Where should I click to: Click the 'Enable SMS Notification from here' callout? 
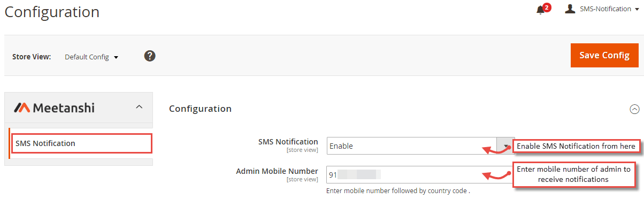coord(577,146)
